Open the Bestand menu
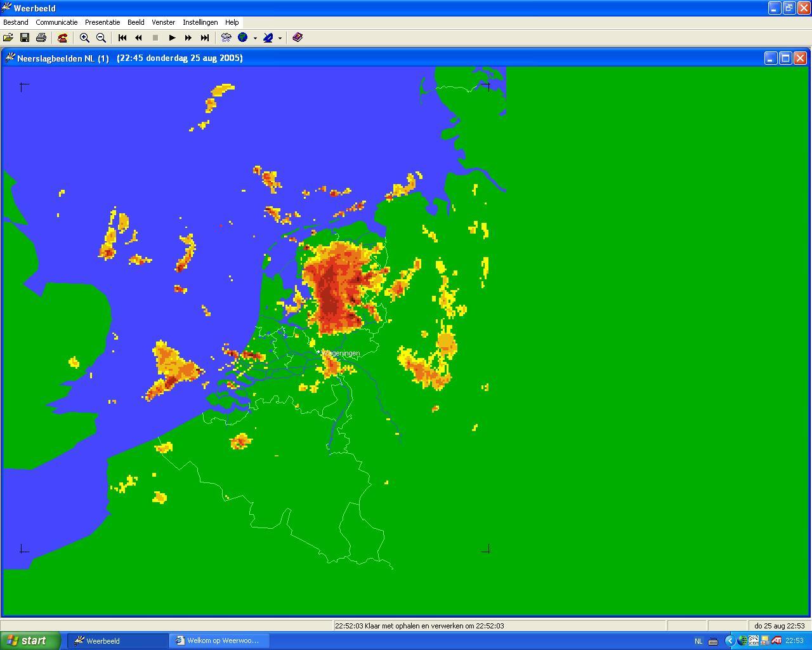The height and width of the screenshot is (650, 812). tap(16, 22)
